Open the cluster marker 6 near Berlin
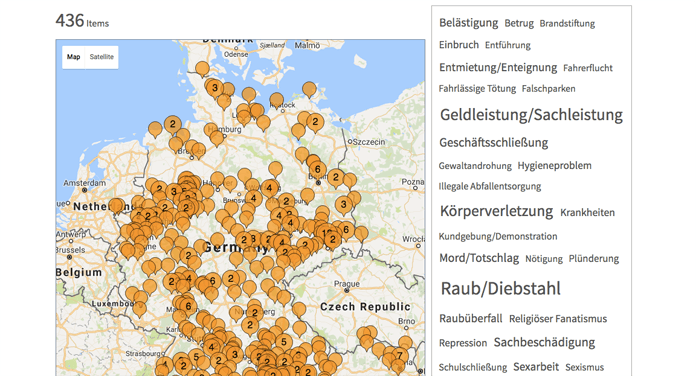This screenshot has width=696, height=376. 317,169
